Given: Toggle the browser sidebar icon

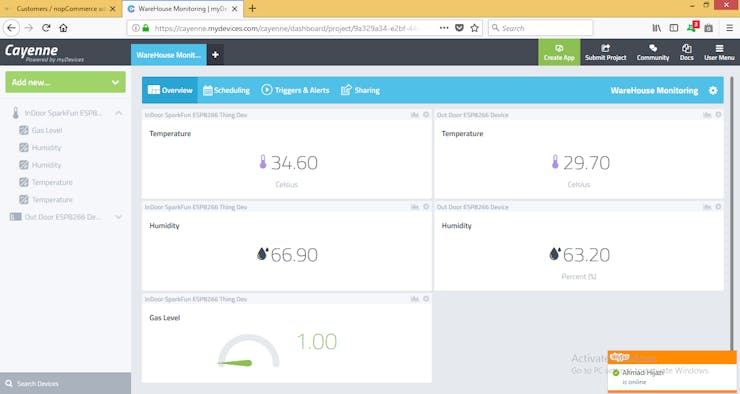Looking at the screenshot, I should [x=674, y=28].
